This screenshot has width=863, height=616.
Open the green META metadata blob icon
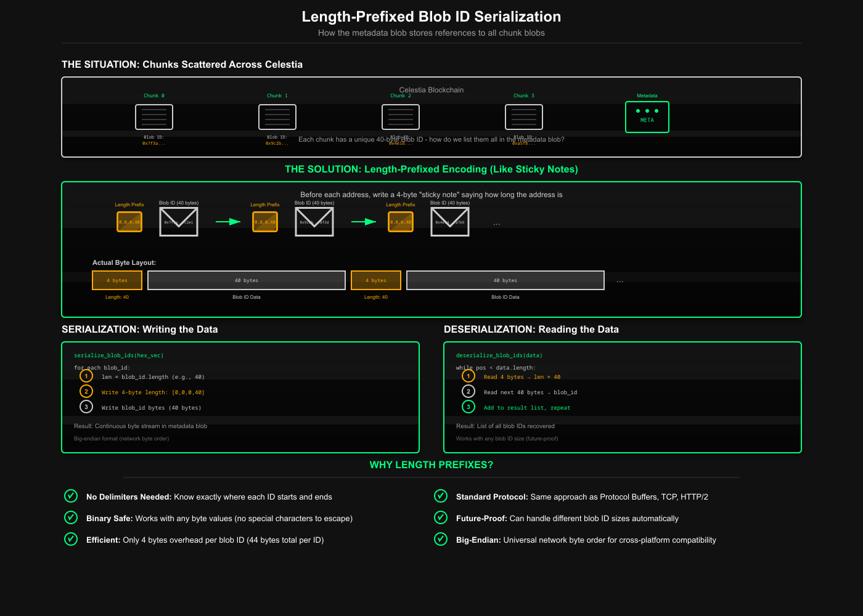(x=647, y=117)
